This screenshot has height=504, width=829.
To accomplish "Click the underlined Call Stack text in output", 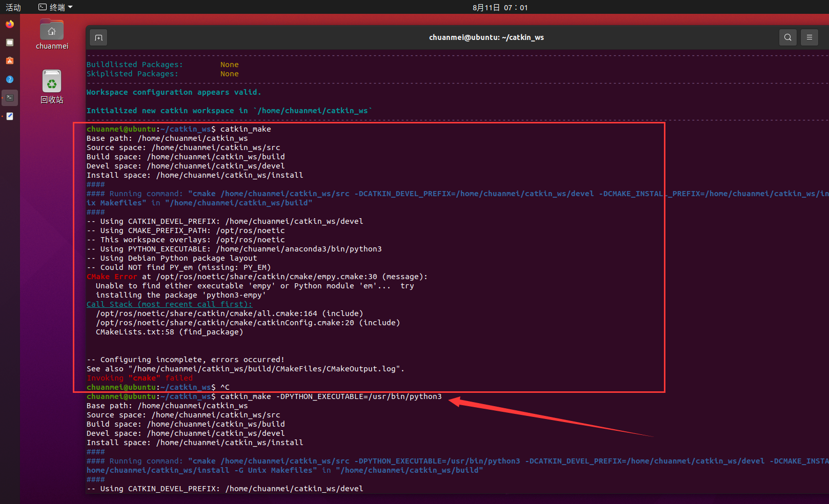I will pyautogui.click(x=169, y=304).
